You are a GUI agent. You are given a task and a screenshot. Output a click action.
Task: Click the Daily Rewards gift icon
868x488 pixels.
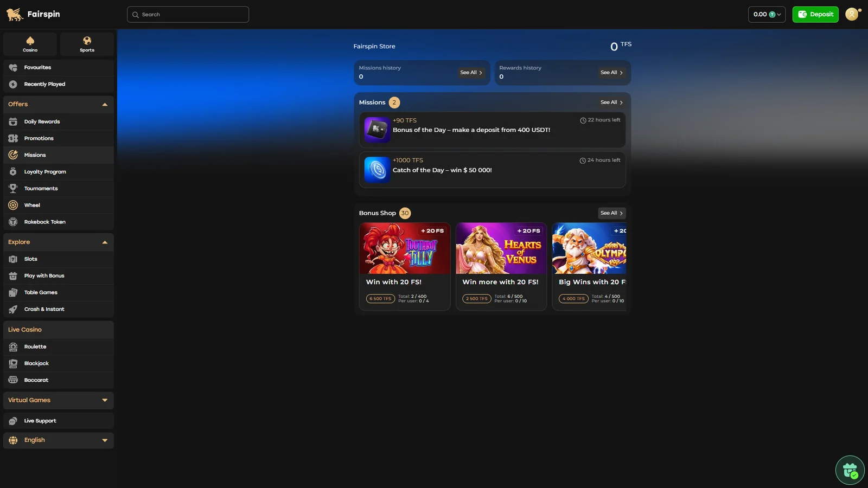[x=13, y=121]
